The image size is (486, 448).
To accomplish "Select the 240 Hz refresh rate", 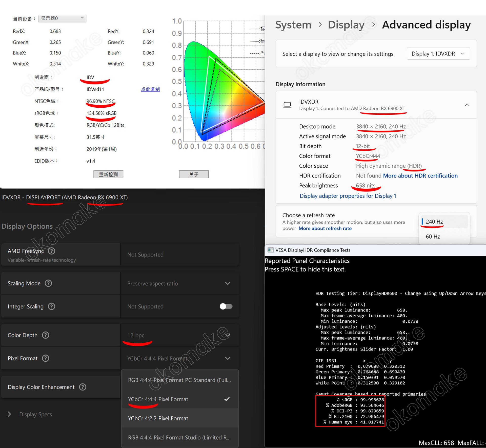I will coord(434,222).
